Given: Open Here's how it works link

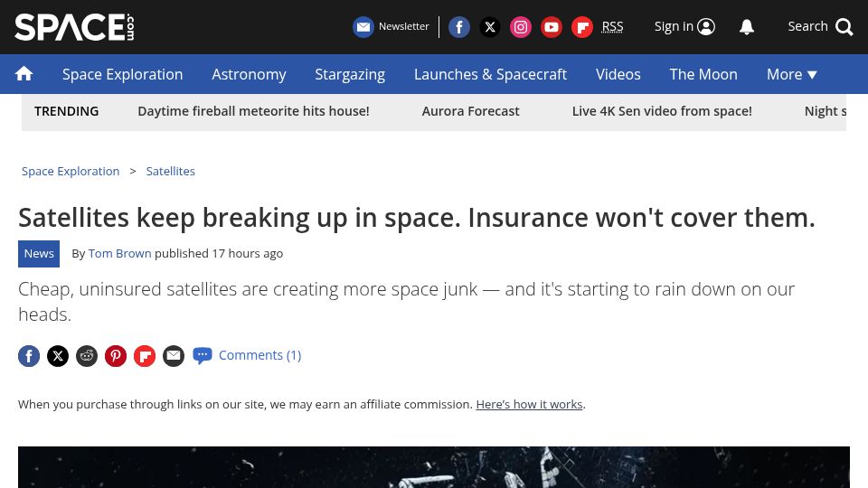Looking at the screenshot, I should click(529, 405).
